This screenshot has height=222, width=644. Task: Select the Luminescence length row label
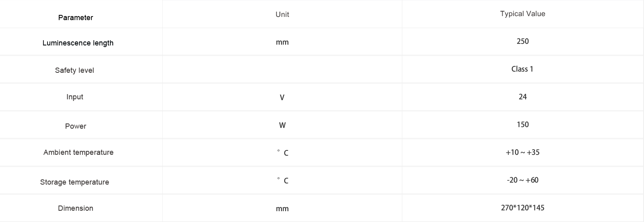point(78,43)
